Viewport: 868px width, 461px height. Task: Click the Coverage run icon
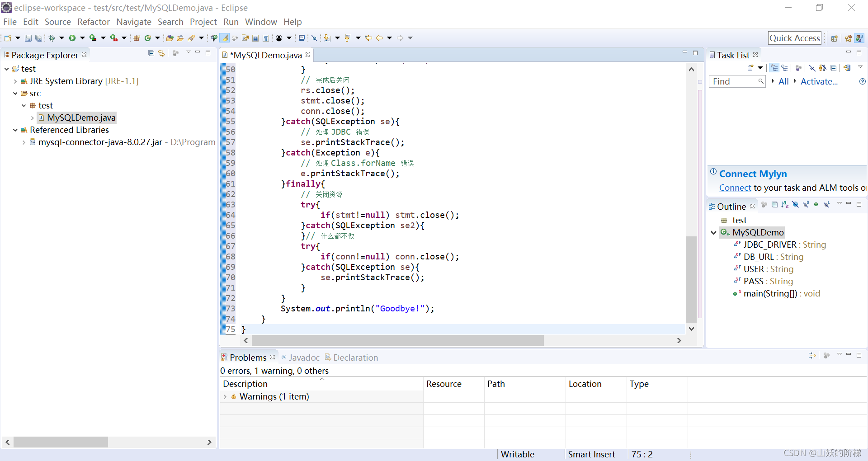[93, 38]
